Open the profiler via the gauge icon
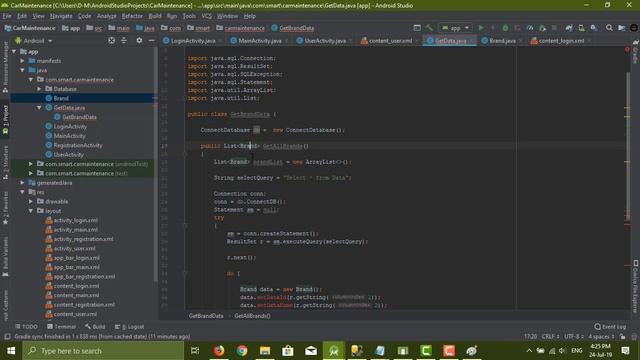The width and height of the screenshot is (640, 360). 530,28
